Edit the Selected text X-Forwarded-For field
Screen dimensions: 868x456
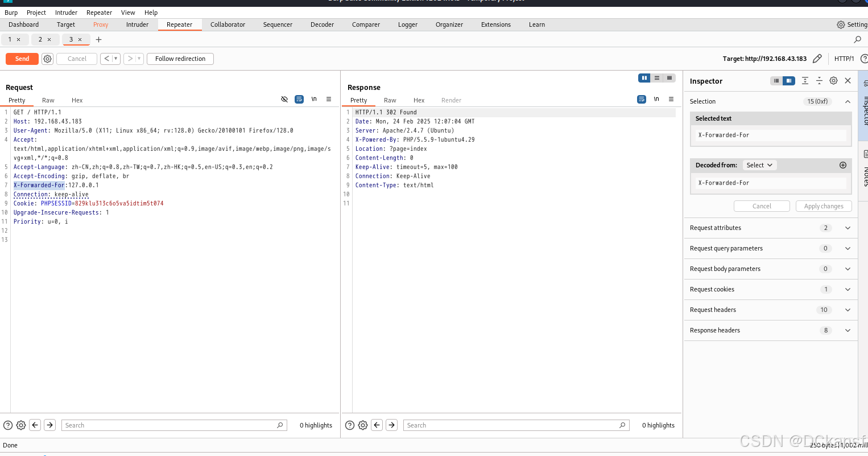click(x=771, y=135)
